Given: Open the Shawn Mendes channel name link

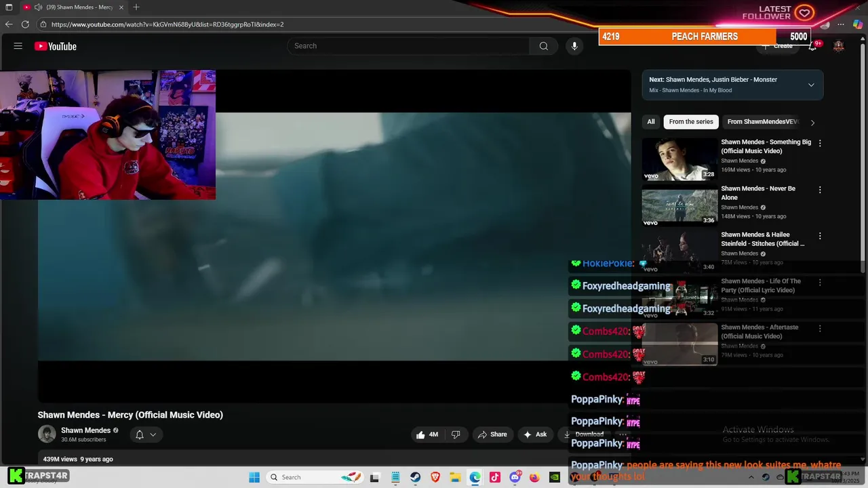Looking at the screenshot, I should click(x=85, y=430).
